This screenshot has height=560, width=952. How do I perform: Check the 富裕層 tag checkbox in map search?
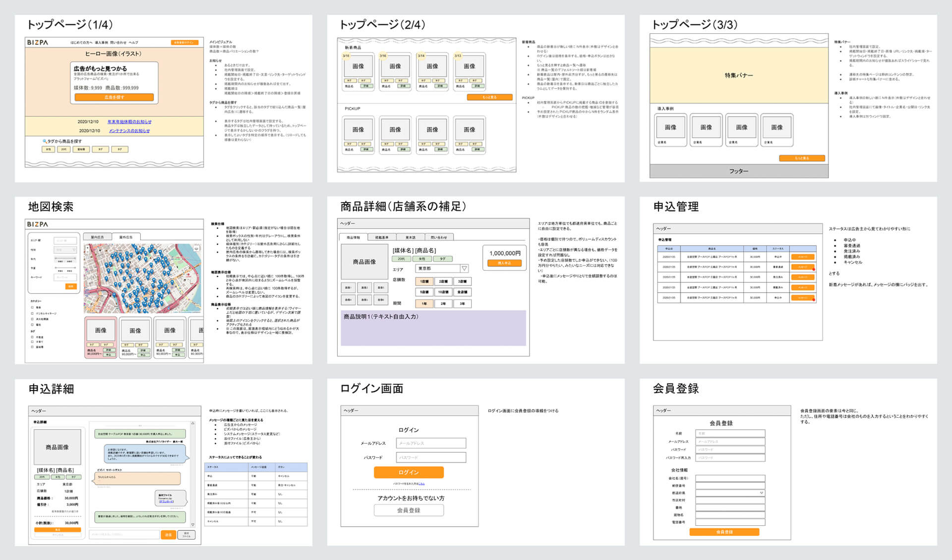pyautogui.click(x=32, y=346)
